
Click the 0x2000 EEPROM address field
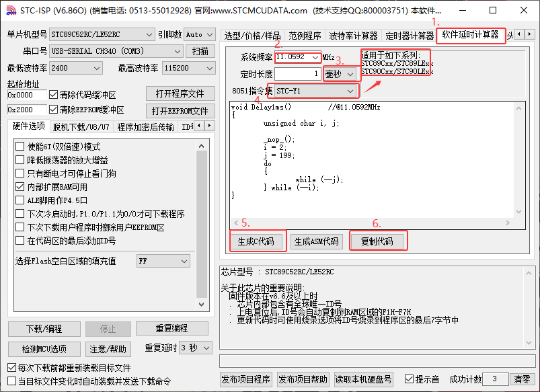27,110
